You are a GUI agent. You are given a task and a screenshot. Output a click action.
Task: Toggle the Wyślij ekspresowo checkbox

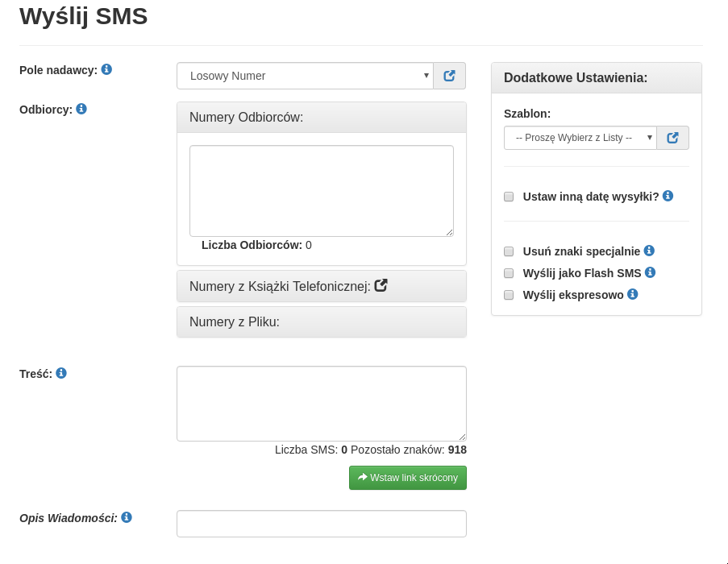pyautogui.click(x=509, y=295)
